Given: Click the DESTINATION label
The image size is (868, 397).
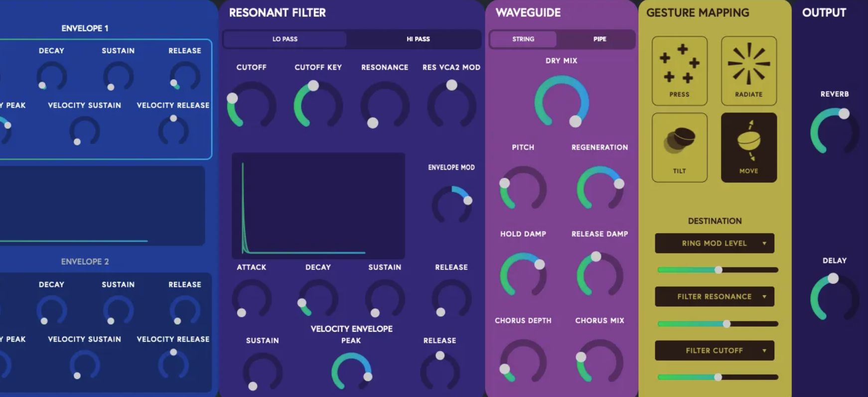Looking at the screenshot, I should pyautogui.click(x=715, y=221).
